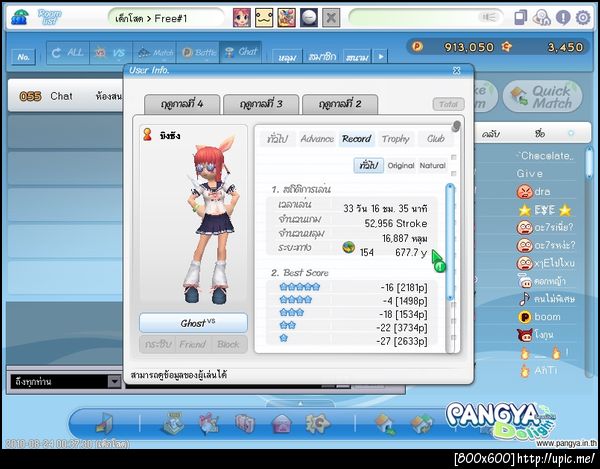
Task: Select player boom in player list
Action: 547,317
